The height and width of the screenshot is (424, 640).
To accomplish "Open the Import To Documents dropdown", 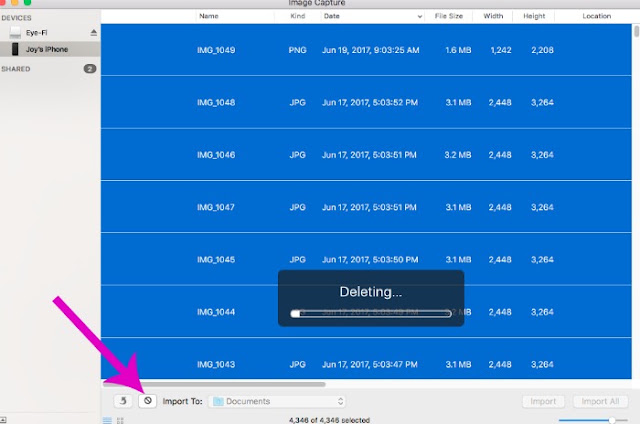I will tap(277, 401).
